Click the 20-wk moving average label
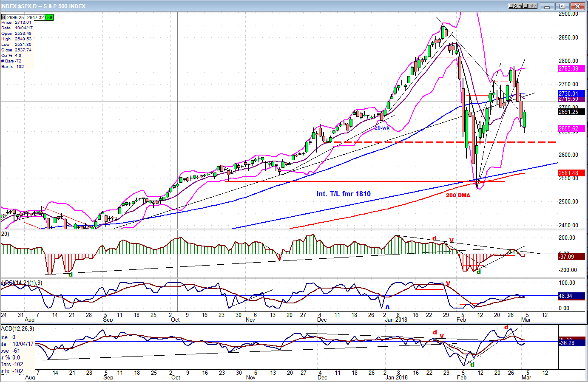 (x=382, y=127)
